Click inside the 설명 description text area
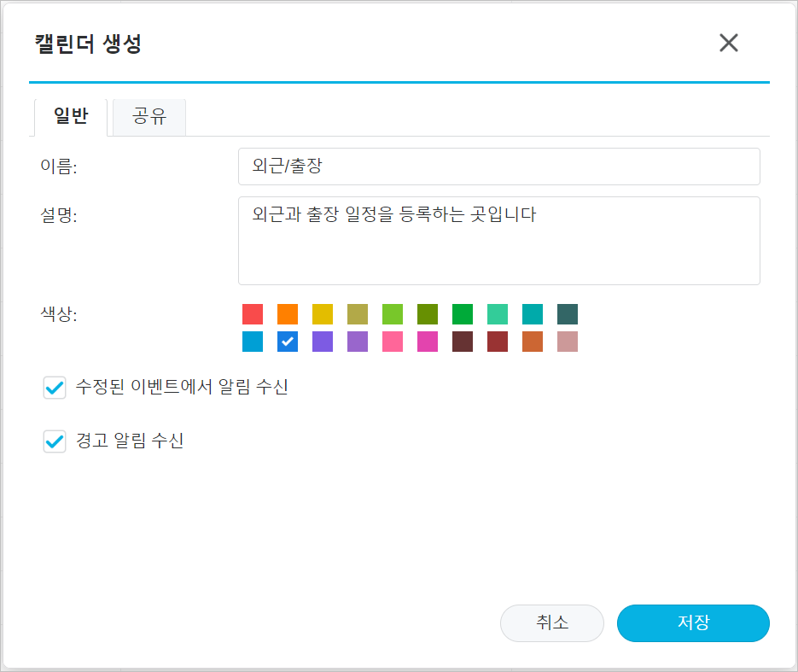Viewport: 798px width, 672px height. (499, 239)
